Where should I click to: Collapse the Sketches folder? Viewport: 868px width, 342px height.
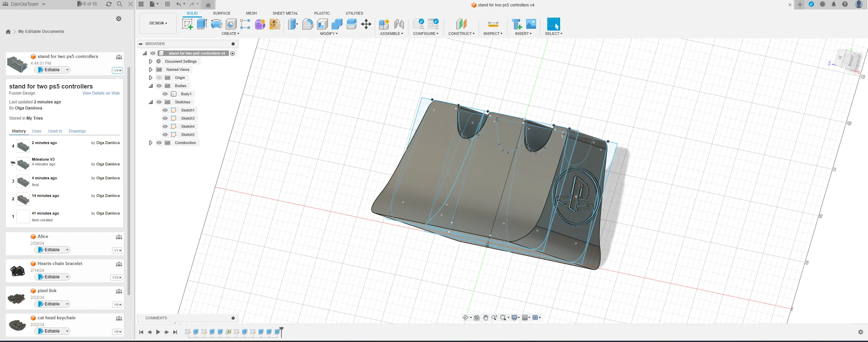click(x=151, y=102)
